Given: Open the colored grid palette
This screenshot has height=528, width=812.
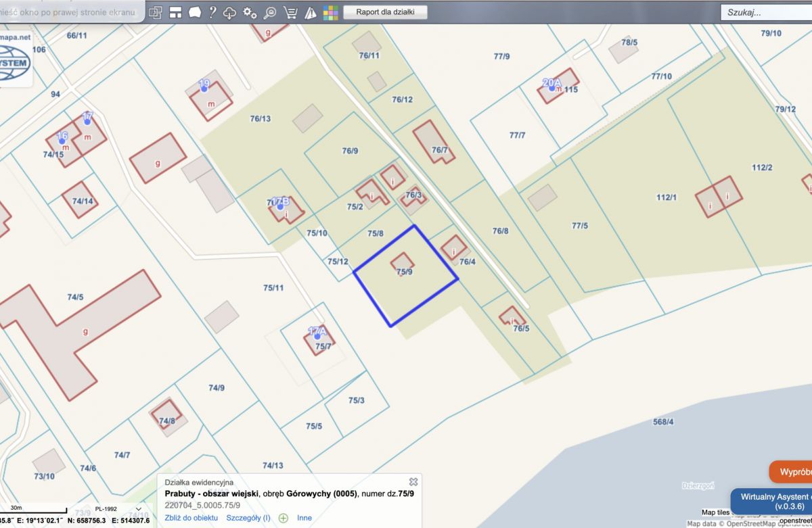Looking at the screenshot, I should pos(330,12).
